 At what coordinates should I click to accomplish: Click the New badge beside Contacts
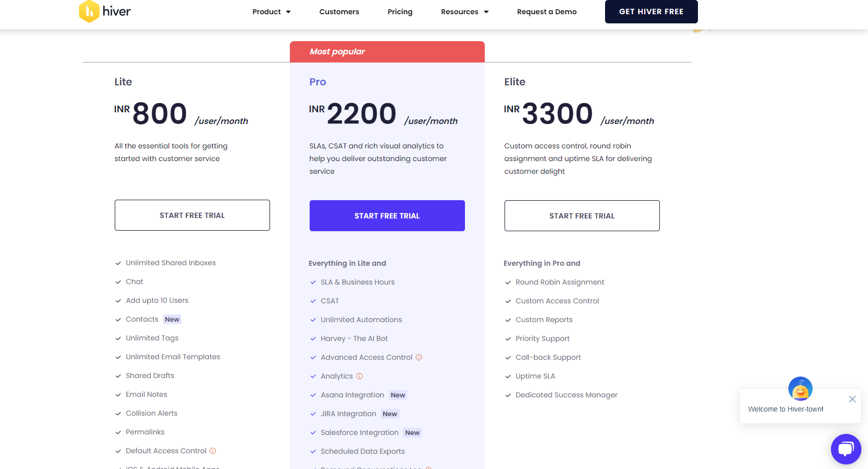point(172,320)
